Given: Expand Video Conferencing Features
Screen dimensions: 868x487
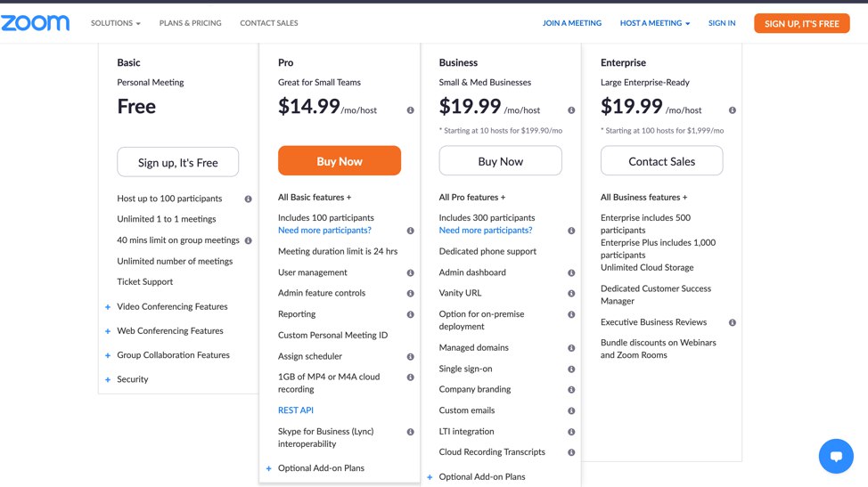Looking at the screenshot, I should click(x=167, y=307).
